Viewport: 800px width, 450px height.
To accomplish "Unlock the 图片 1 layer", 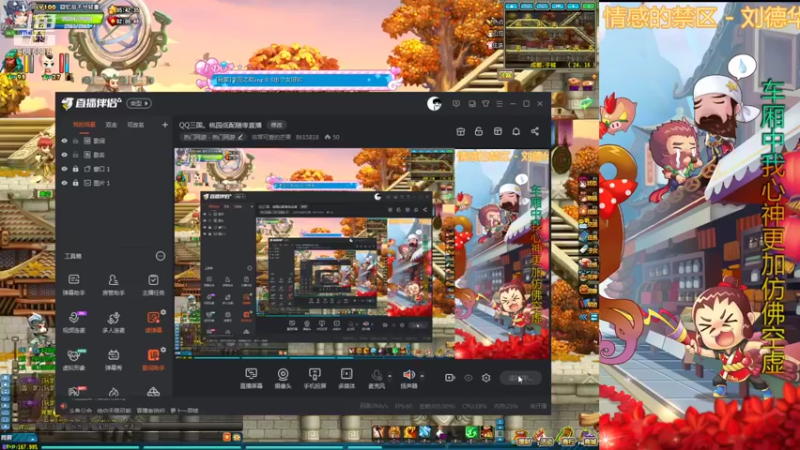I will click(76, 183).
